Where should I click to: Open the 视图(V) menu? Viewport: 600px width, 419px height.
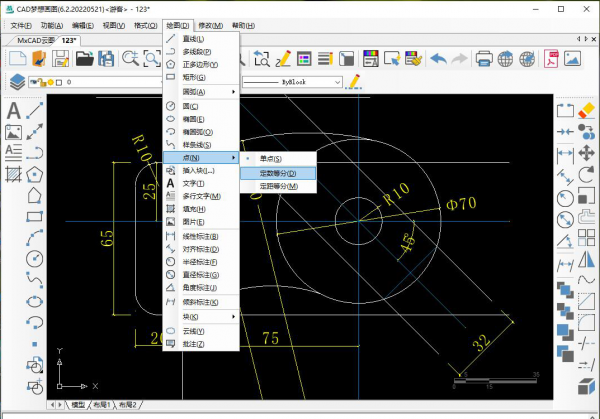(x=114, y=26)
